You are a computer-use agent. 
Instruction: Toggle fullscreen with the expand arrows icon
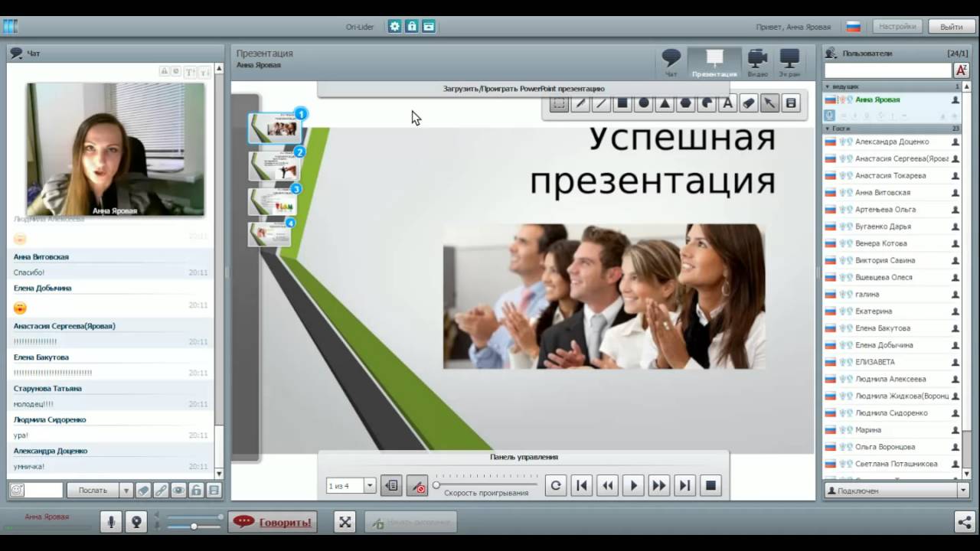[x=345, y=522]
